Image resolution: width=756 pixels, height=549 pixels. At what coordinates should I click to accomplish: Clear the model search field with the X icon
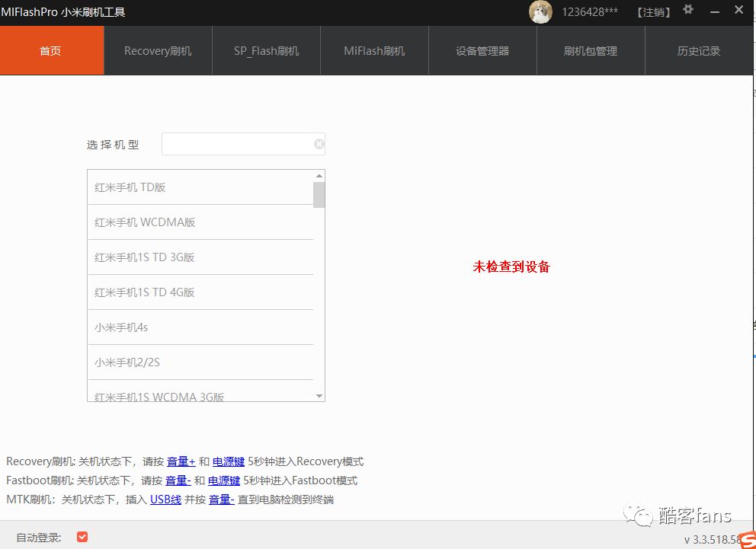(x=319, y=144)
